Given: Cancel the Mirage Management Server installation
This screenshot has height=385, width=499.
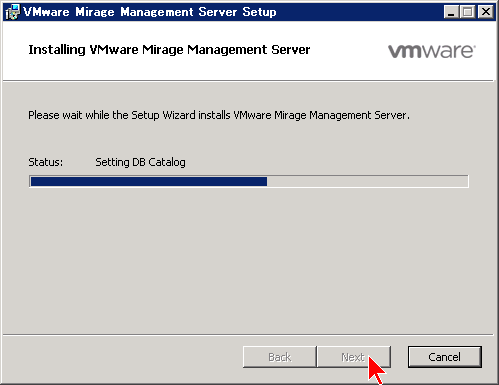Looking at the screenshot, I should (x=445, y=357).
